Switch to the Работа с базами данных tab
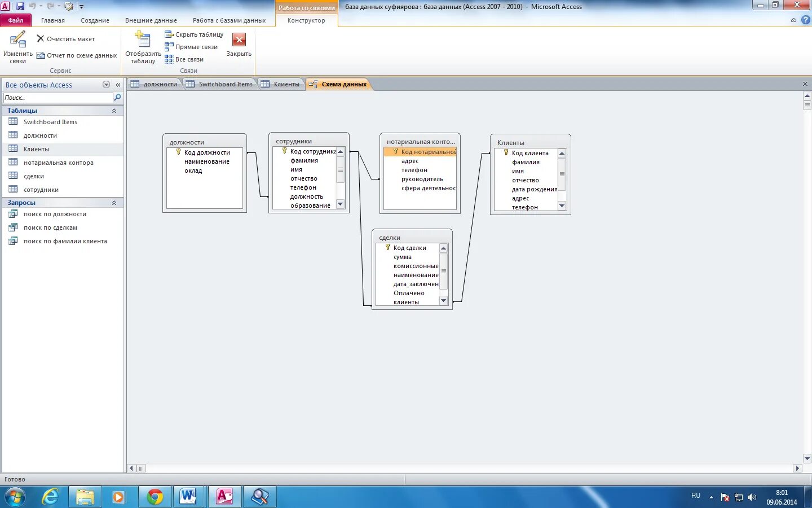The image size is (812, 508). 229,20
